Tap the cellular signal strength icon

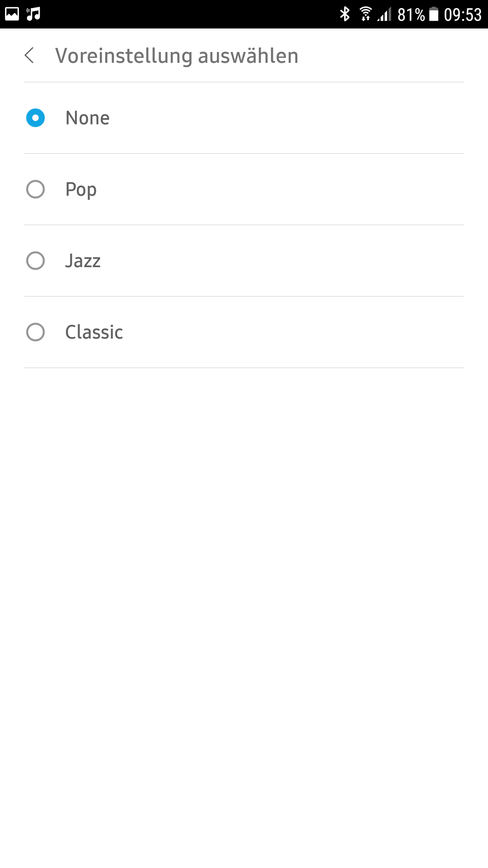385,14
